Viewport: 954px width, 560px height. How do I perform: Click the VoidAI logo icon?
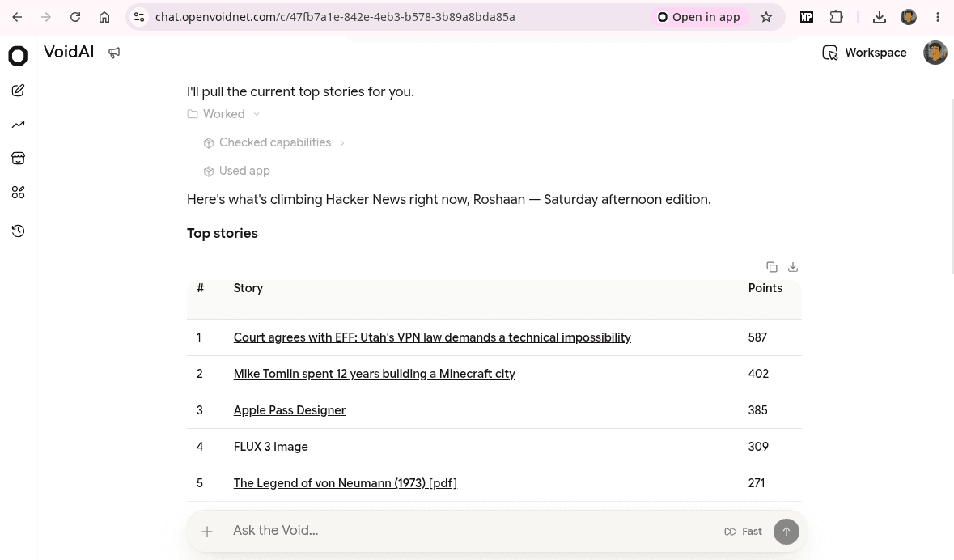[19, 56]
